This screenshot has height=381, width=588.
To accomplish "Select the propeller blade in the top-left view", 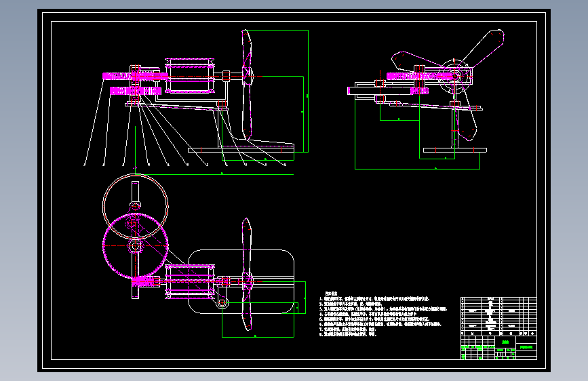I will tap(246, 85).
